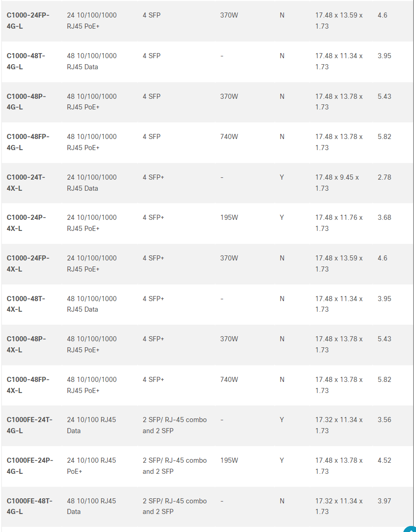This screenshot has height=532, width=416.
Task: Select the C1000-24FP-4X-L model name
Action: (x=28, y=263)
